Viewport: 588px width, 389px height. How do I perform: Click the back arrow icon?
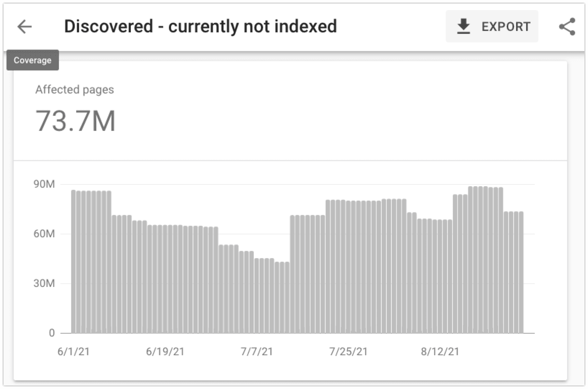24,27
